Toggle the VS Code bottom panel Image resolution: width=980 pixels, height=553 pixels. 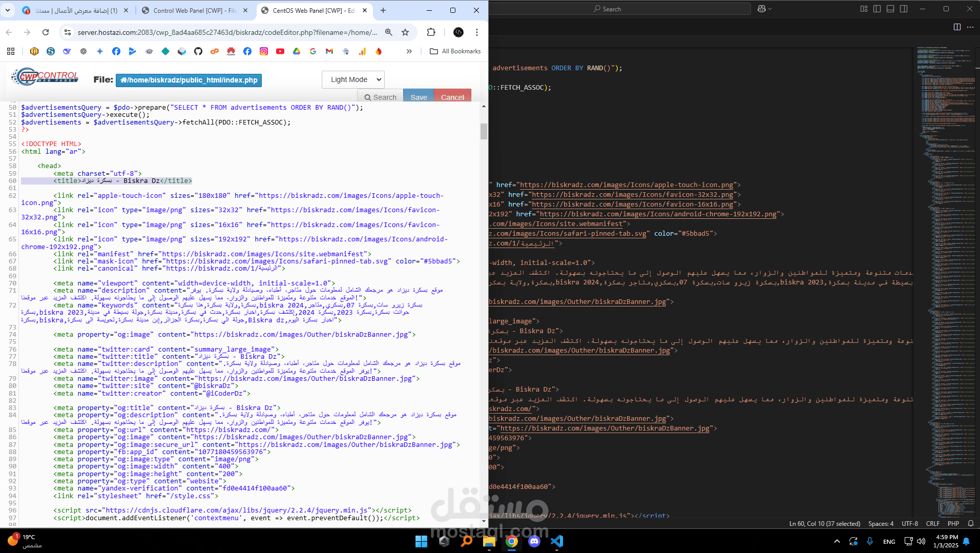[890, 9]
